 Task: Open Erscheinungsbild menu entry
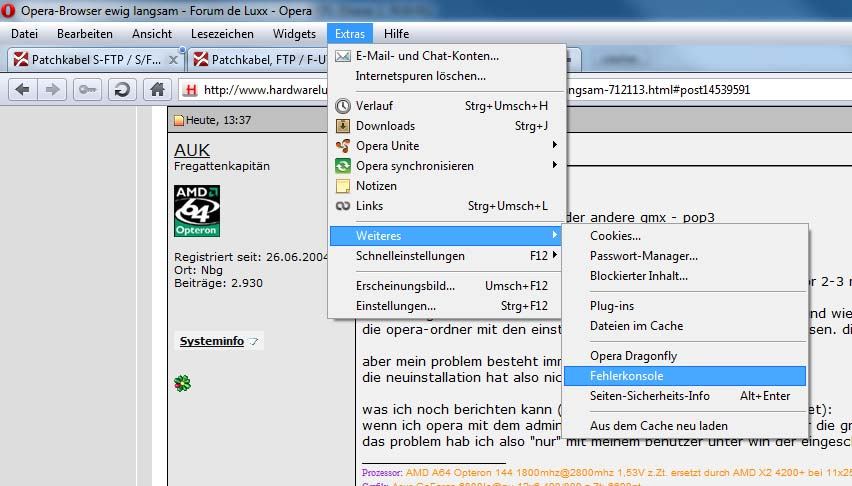tap(446, 286)
